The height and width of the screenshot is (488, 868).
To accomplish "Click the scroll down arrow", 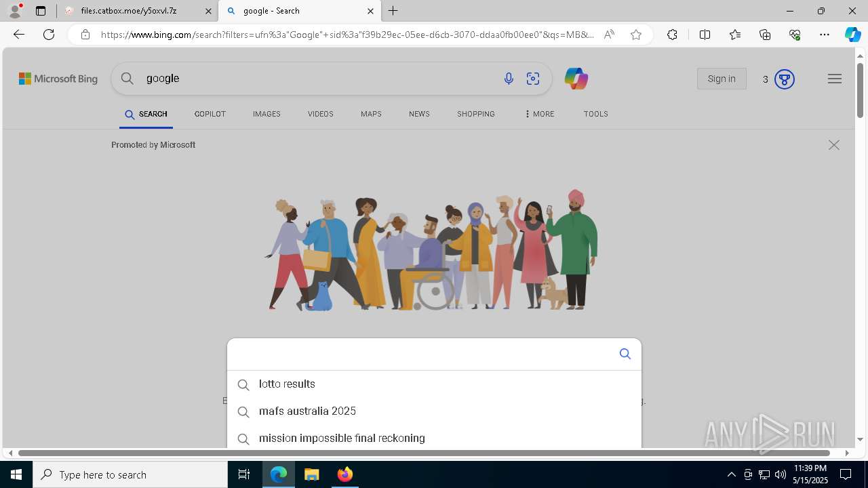I will pyautogui.click(x=860, y=439).
